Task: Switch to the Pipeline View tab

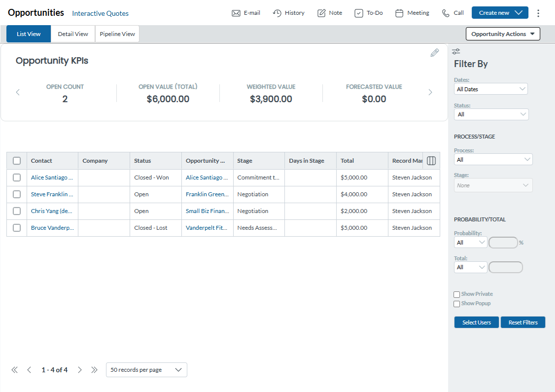Action: pyautogui.click(x=117, y=34)
